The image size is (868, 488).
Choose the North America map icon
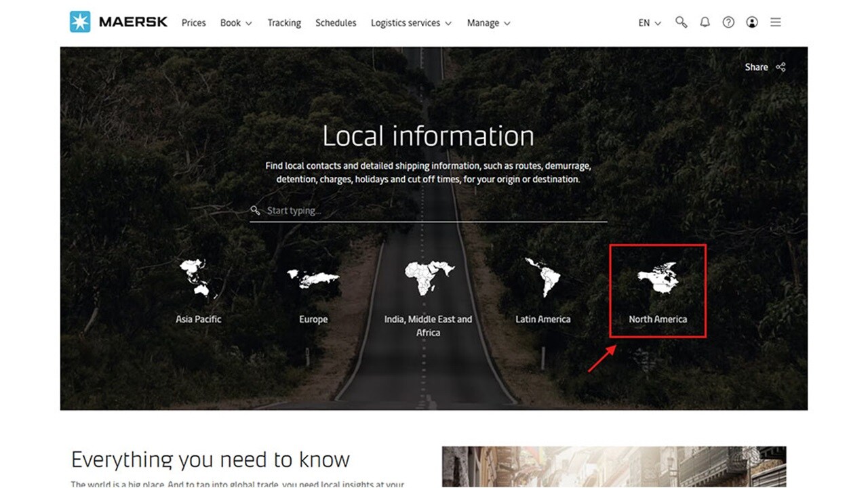pos(658,278)
